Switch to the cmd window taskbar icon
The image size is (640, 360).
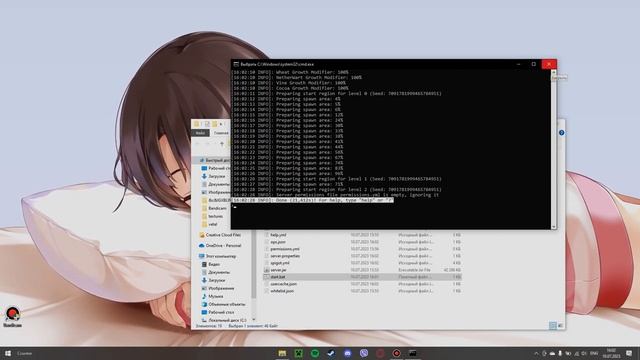(413, 353)
